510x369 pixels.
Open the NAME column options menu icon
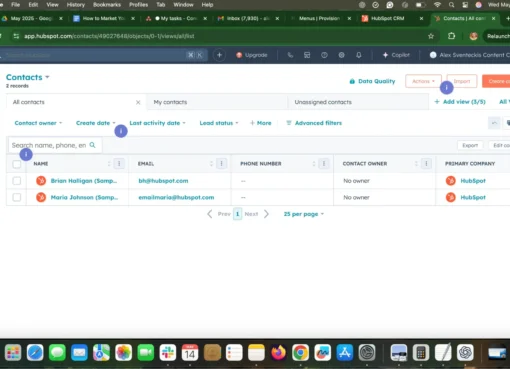pos(119,164)
